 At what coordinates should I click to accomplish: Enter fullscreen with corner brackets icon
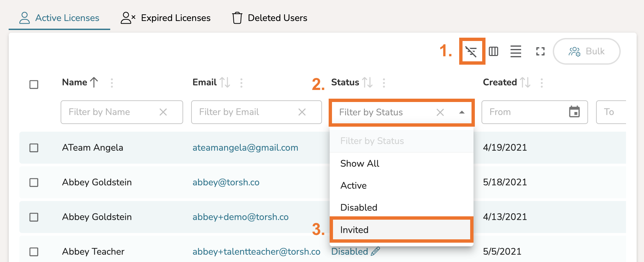[x=540, y=51]
